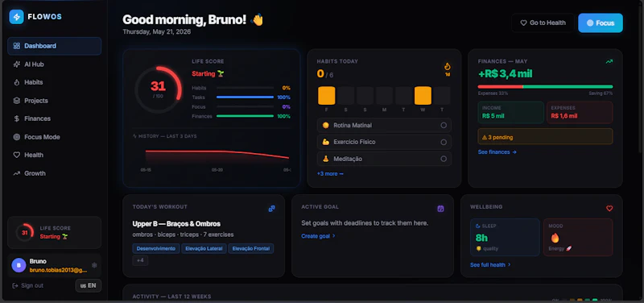Open Growth in the sidebar
This screenshot has height=303, width=644.
54,173
